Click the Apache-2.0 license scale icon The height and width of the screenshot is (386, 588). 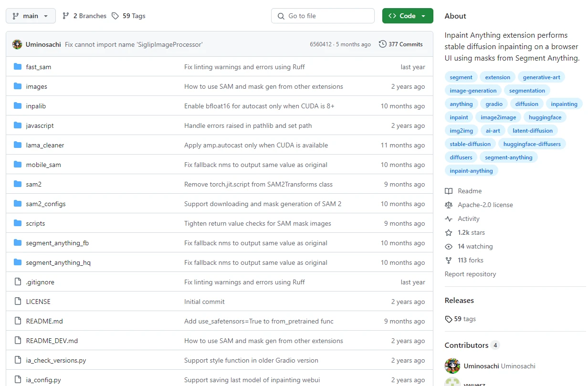click(449, 205)
